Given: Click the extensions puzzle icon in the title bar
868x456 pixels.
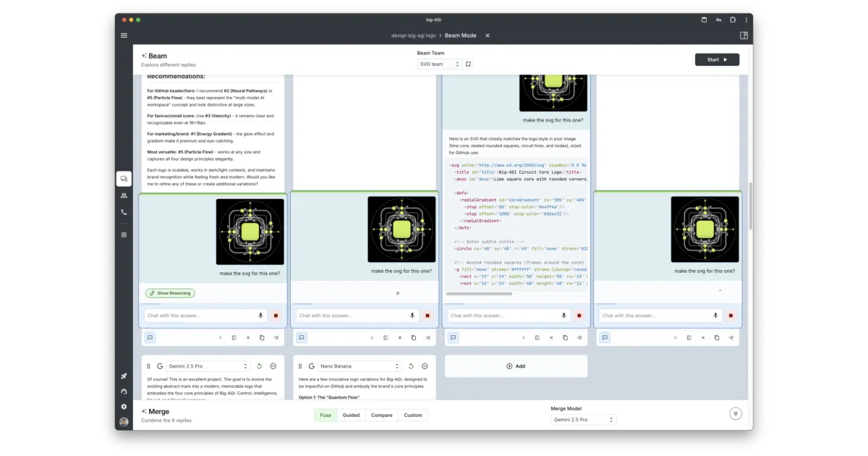Looking at the screenshot, I should pos(732,20).
